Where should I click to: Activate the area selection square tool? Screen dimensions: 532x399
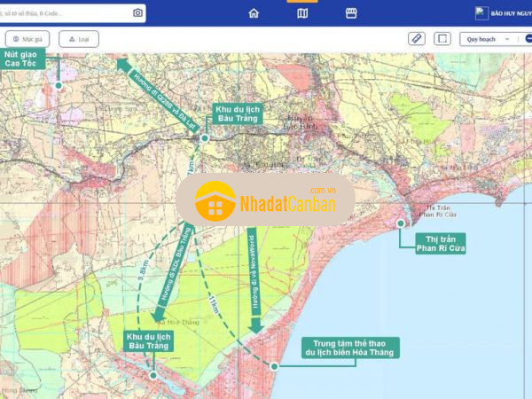click(443, 39)
